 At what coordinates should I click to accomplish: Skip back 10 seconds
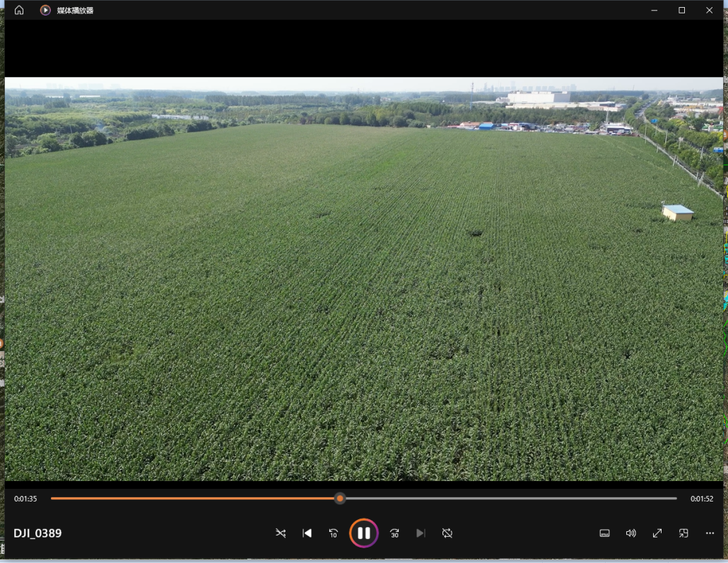click(x=334, y=533)
